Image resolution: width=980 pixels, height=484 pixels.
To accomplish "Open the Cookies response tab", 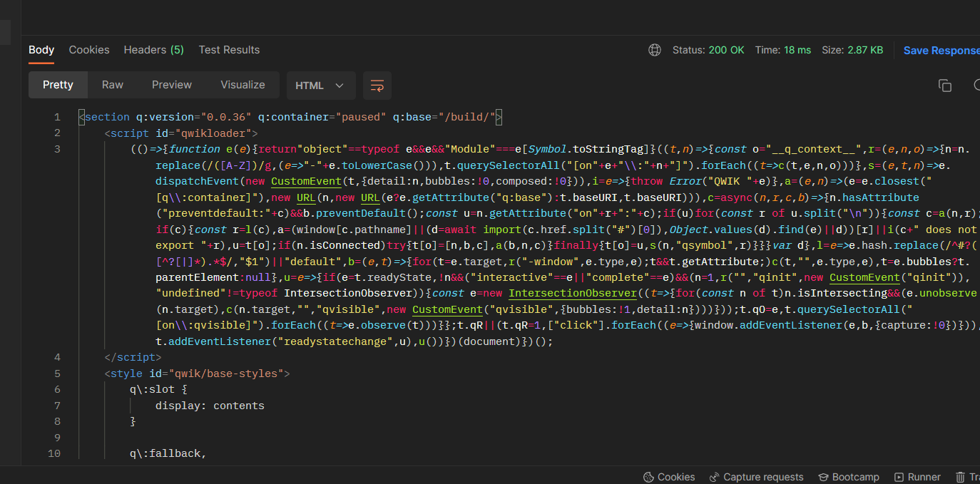I will pos(89,50).
